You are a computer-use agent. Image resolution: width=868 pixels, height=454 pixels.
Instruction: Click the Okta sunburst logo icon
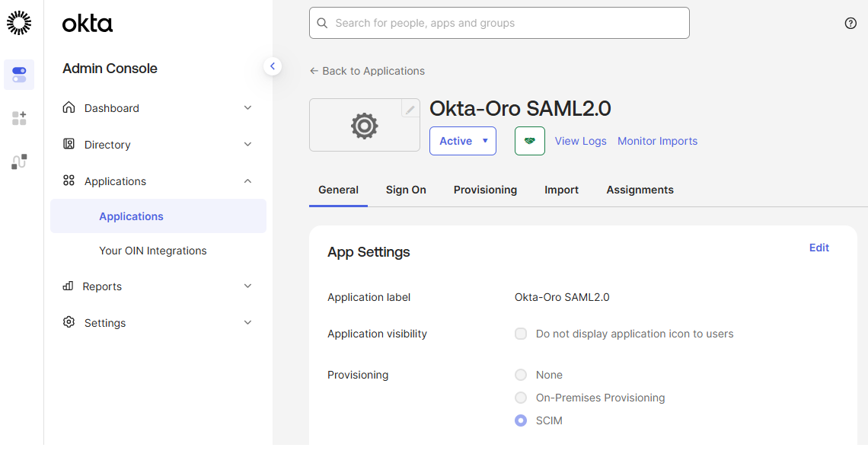click(x=19, y=23)
